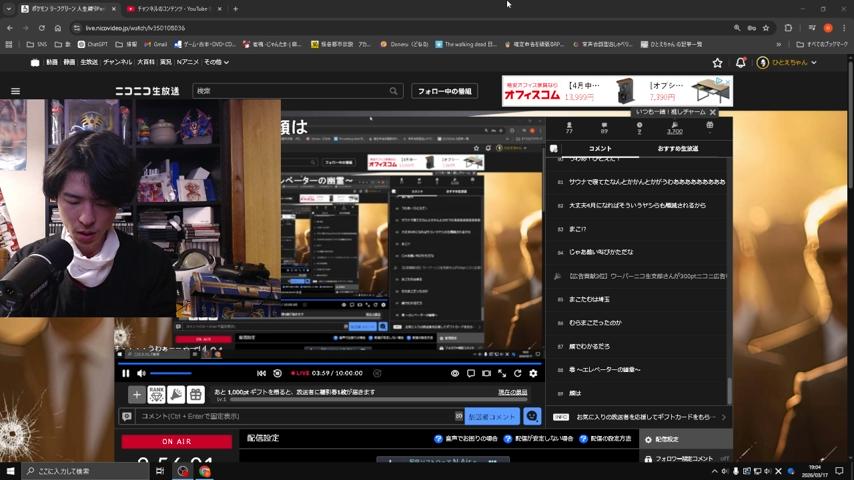Image resolution: width=854 pixels, height=480 pixels.
Task: Open help: audio problems question link
Action: (x=466, y=439)
